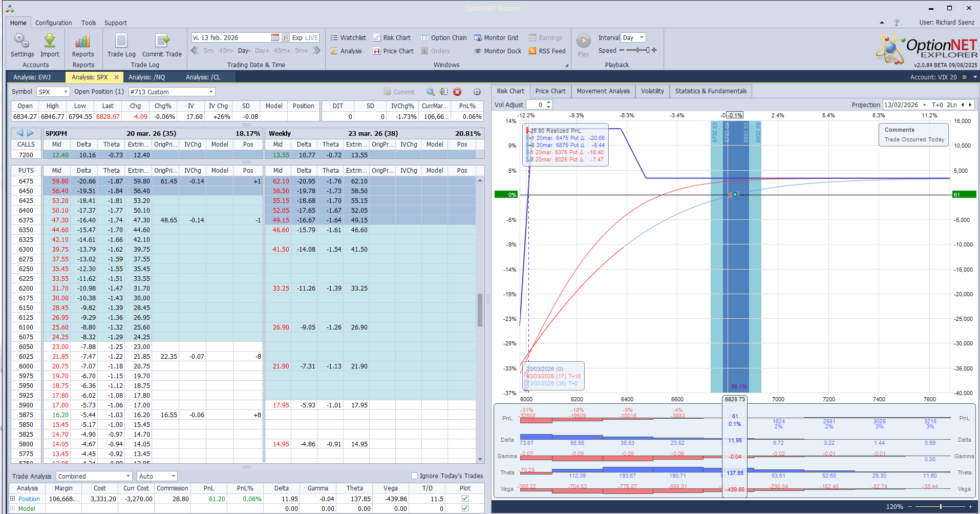This screenshot has width=980, height=514.
Task: Toggle the 2Ln projection option
Action: coord(951,105)
